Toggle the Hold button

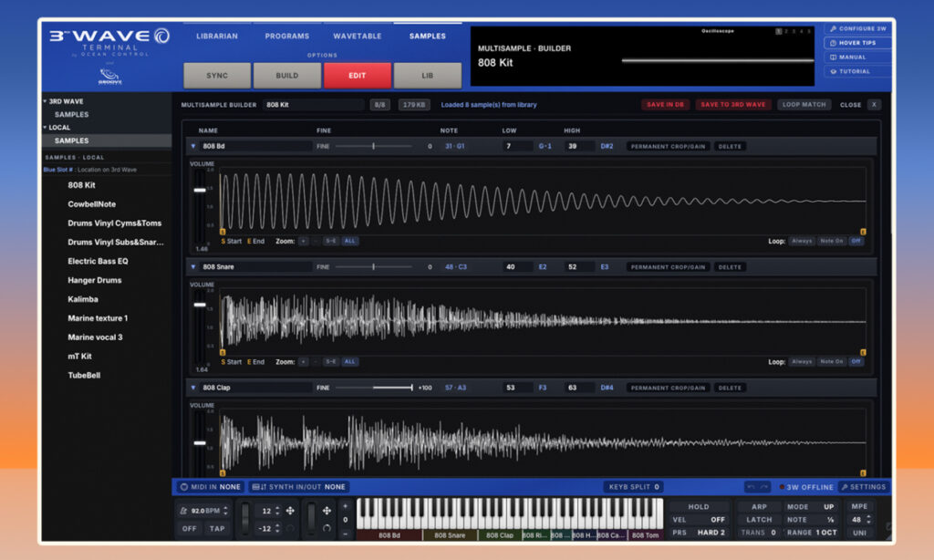[x=698, y=507]
